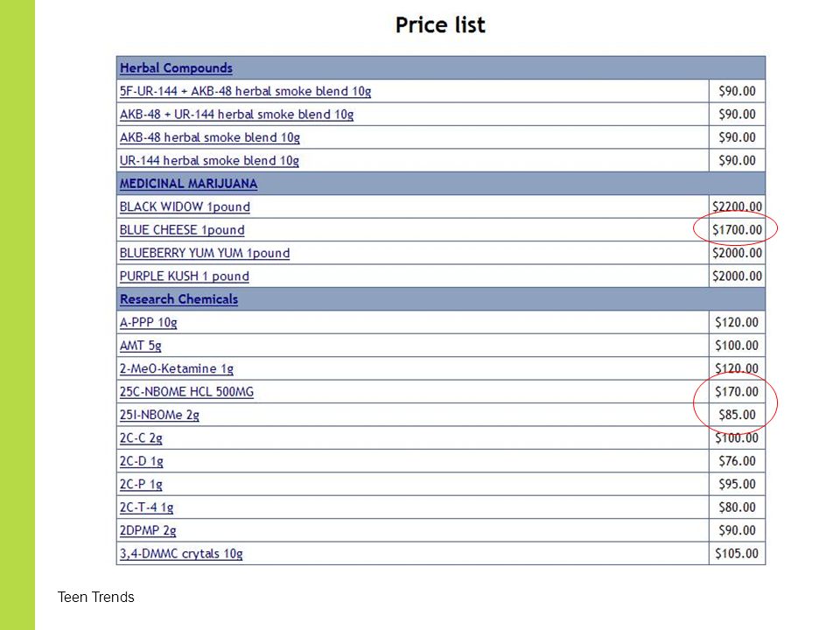Open the AMT 5g item link
840x630 pixels.
[140, 346]
